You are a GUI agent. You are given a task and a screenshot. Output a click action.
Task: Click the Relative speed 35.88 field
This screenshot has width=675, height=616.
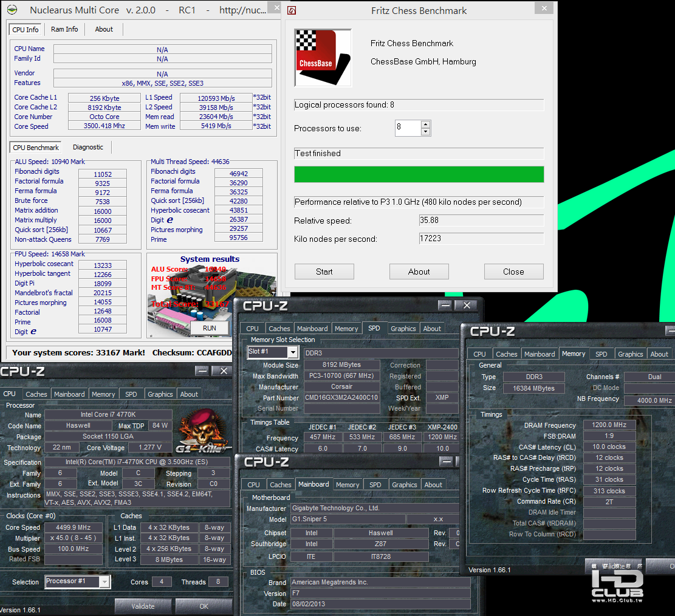point(481,221)
